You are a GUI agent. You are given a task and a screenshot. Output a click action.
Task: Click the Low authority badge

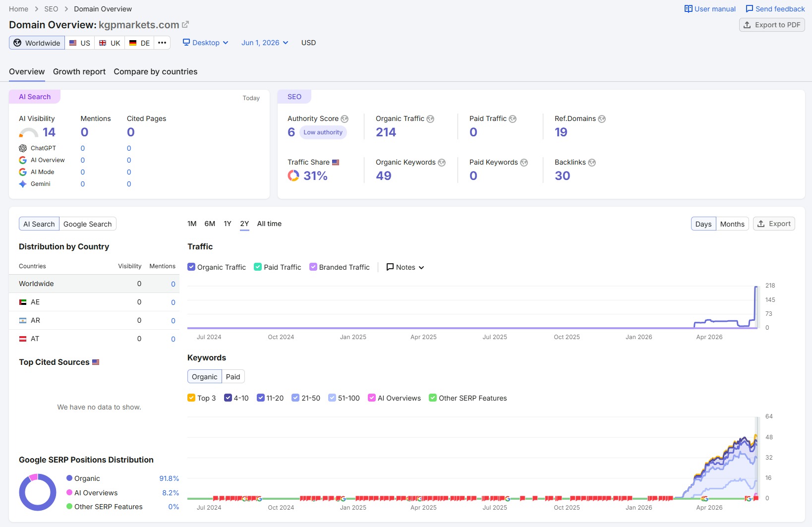(x=323, y=132)
